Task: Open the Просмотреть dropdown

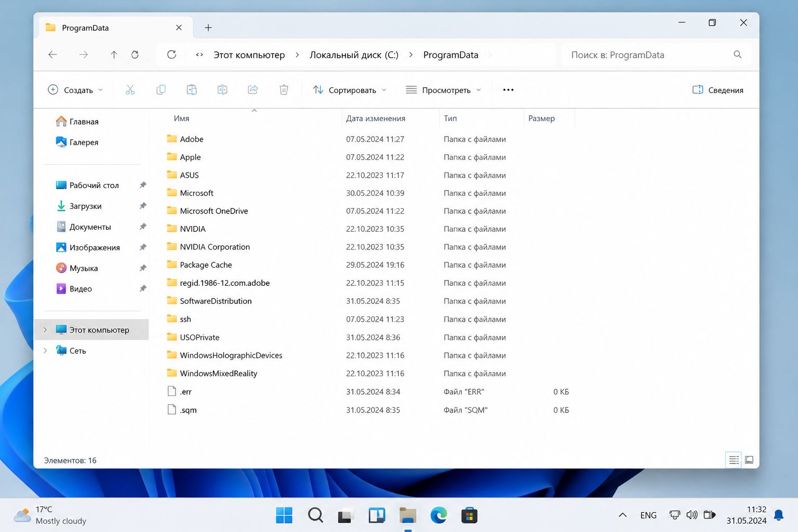Action: pyautogui.click(x=443, y=90)
